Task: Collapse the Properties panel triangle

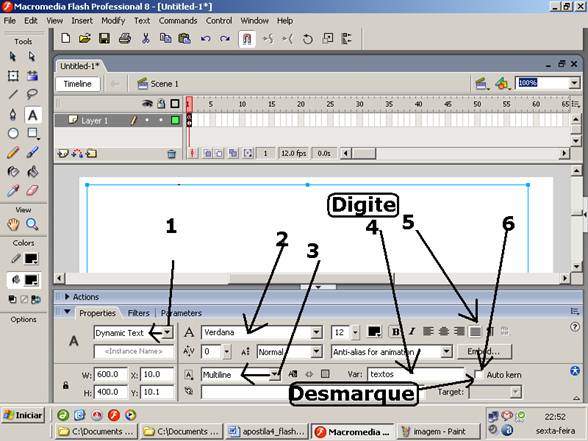Action: (67, 312)
